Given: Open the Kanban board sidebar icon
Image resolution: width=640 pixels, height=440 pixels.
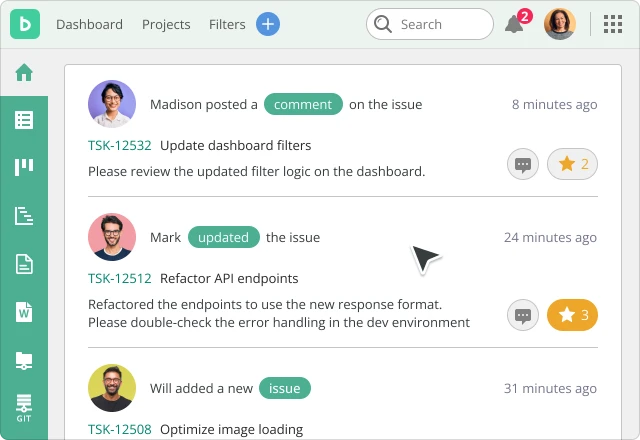Looking at the screenshot, I should coord(24,167).
